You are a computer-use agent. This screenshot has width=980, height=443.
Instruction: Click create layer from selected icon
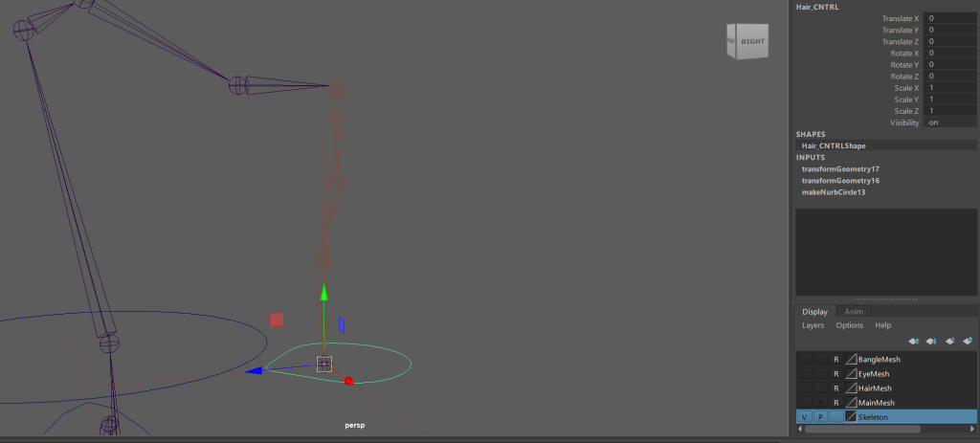(968, 341)
